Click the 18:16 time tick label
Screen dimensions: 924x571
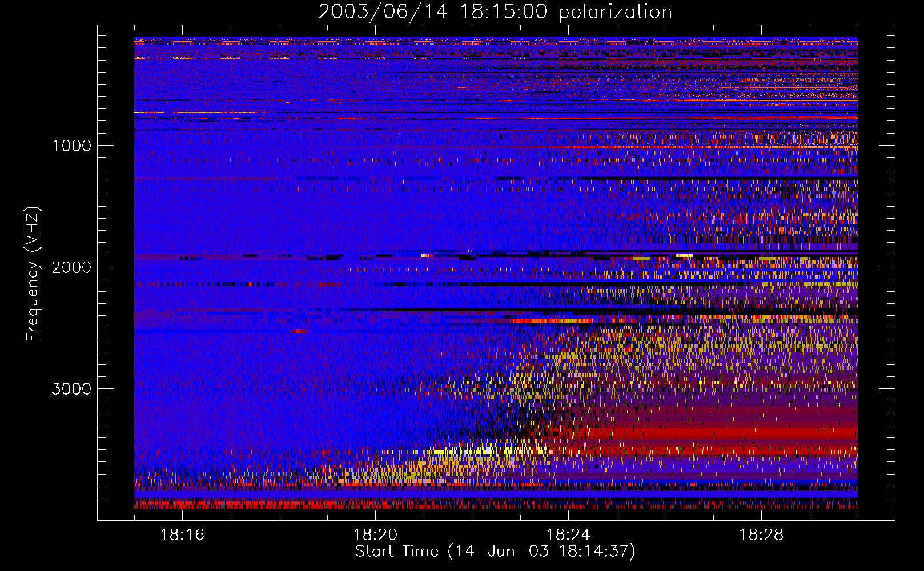(182, 535)
